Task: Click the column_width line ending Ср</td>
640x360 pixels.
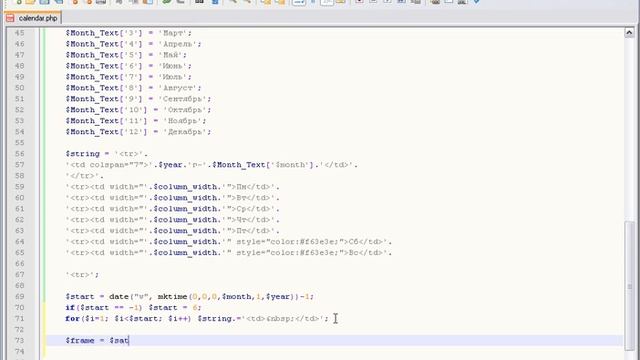Action: coord(173,209)
